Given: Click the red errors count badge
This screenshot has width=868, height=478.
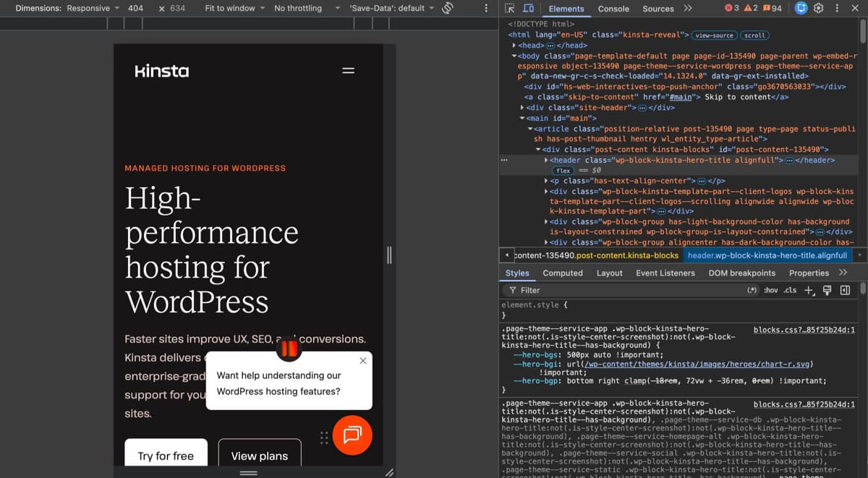Looking at the screenshot, I should pyautogui.click(x=732, y=9).
